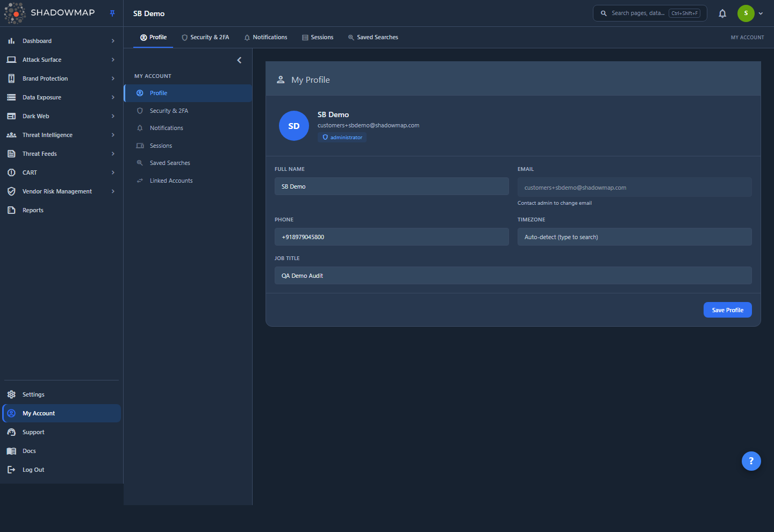Click the SB Demo workspace title

pos(149,13)
